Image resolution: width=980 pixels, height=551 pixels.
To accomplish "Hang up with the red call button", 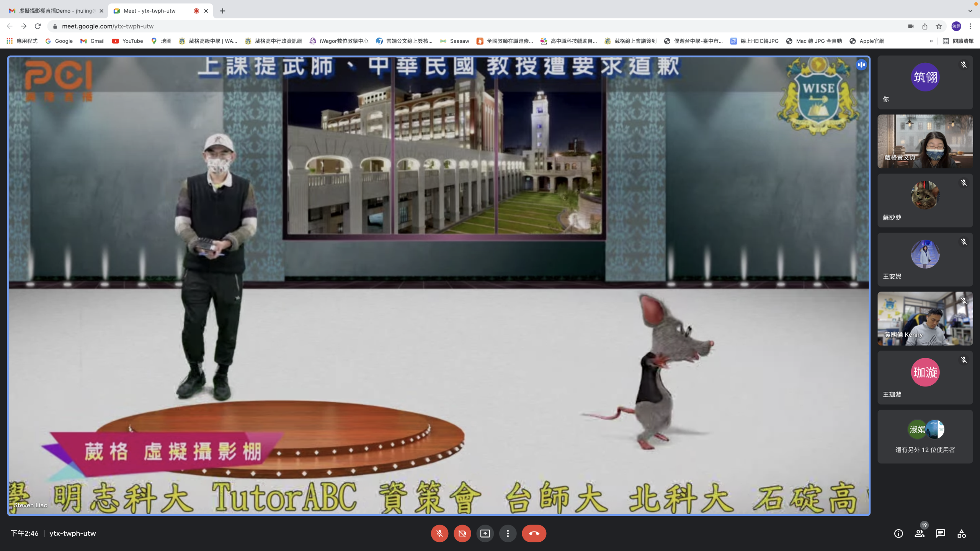I will pyautogui.click(x=534, y=533).
